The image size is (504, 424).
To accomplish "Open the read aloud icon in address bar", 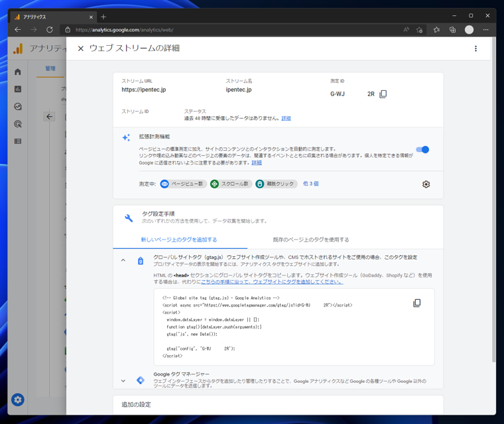I will click(x=406, y=30).
